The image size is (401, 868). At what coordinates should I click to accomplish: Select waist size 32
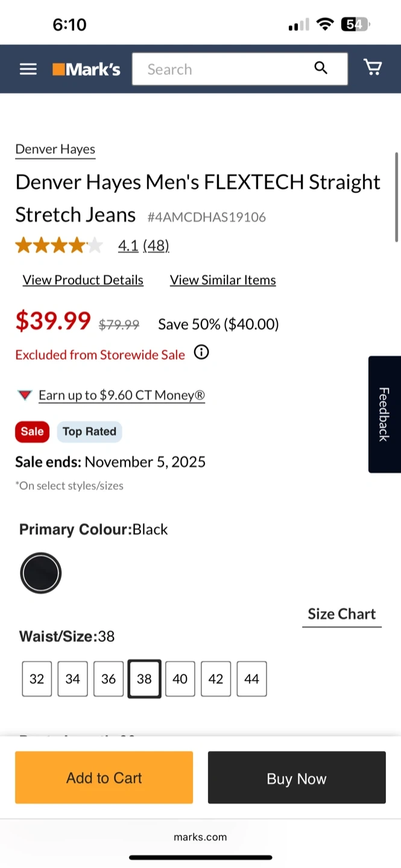tap(37, 679)
